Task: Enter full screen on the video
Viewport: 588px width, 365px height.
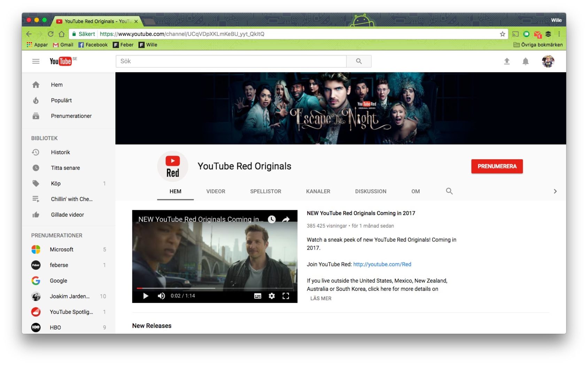Action: pyautogui.click(x=286, y=296)
